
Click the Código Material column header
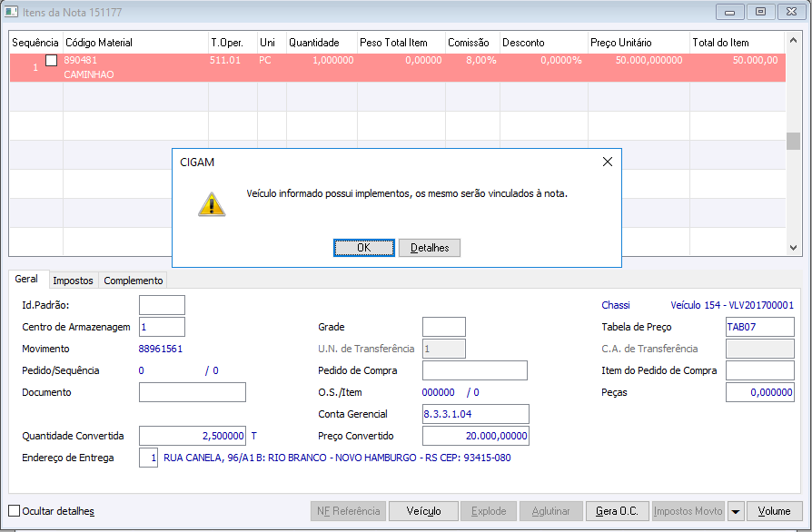135,43
